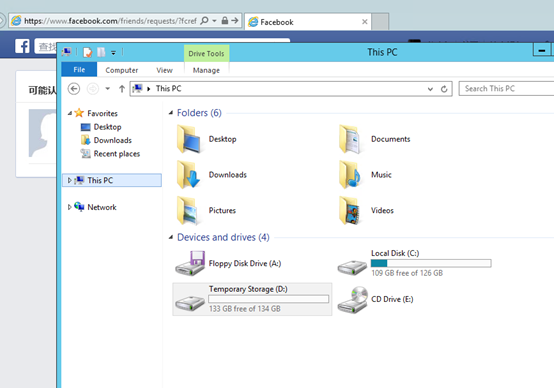Open the File menu tab

pos(79,70)
